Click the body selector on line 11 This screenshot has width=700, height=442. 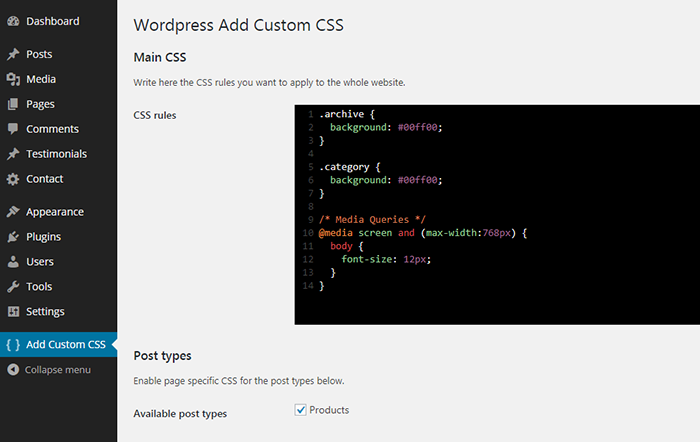[342, 246]
